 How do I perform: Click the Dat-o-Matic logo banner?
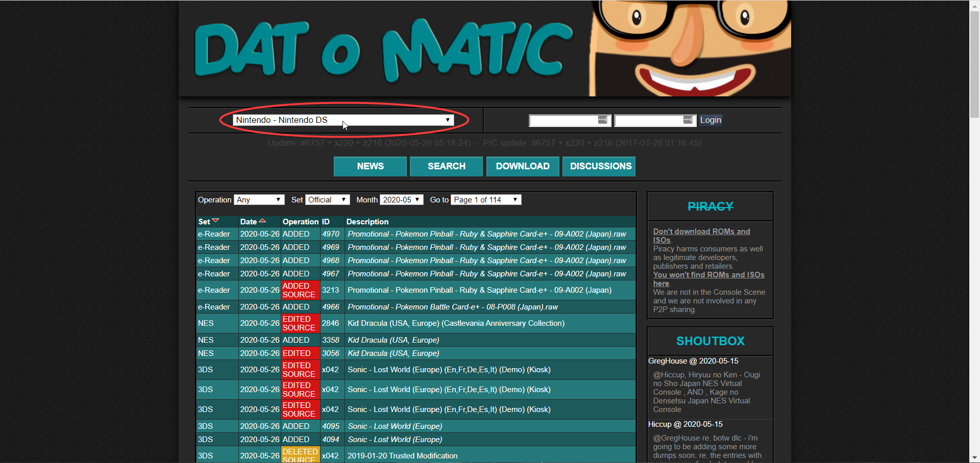(485, 48)
